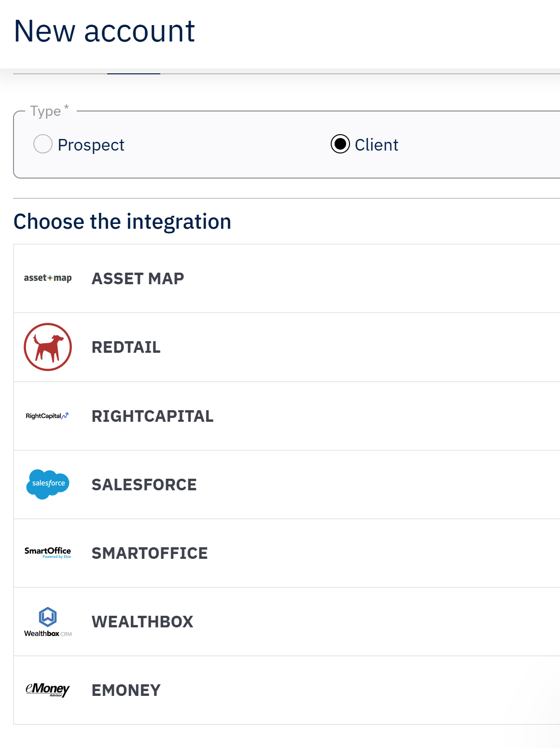560x748 pixels.
Task: Choose the ASSET MAP integration label
Action: tap(138, 278)
